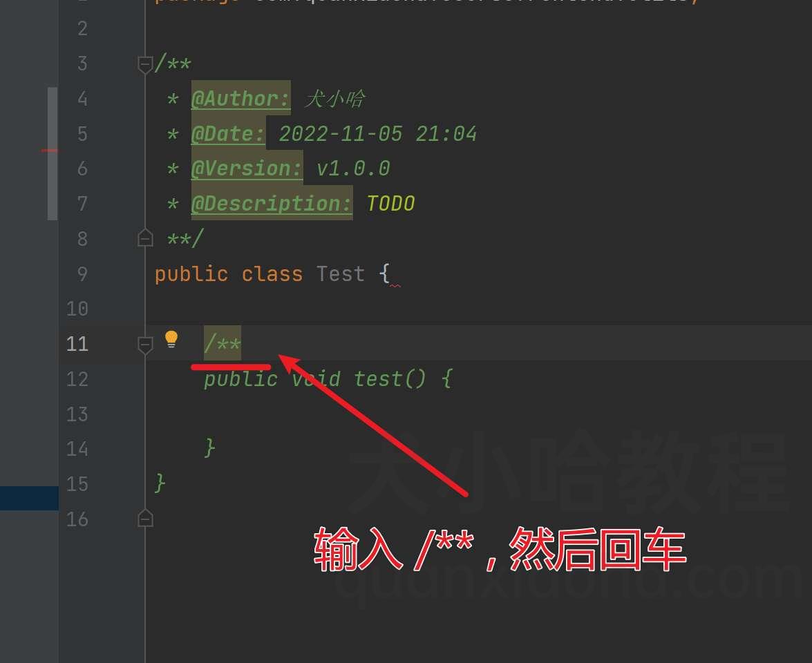Click line number 11 in the gutter

pos(77,344)
